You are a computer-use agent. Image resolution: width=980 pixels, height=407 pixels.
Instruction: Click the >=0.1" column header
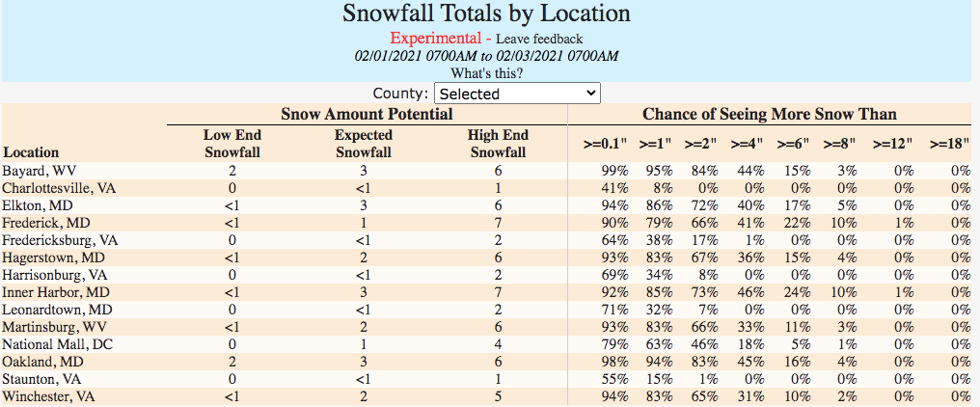click(606, 145)
